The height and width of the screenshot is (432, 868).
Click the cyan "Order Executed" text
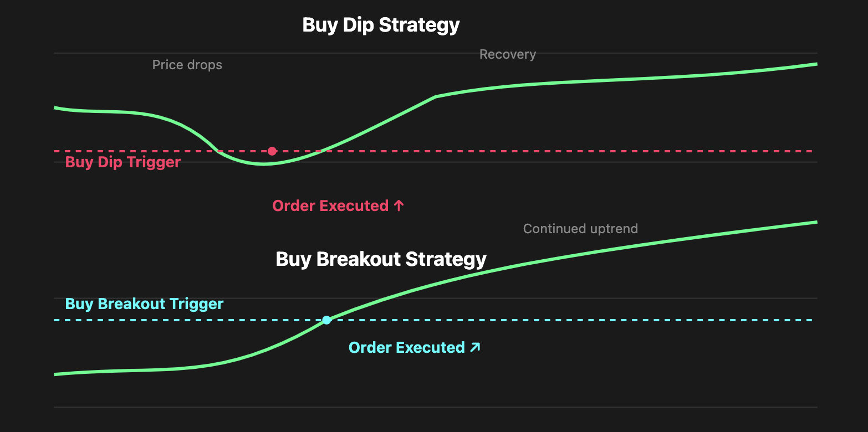pyautogui.click(x=406, y=348)
